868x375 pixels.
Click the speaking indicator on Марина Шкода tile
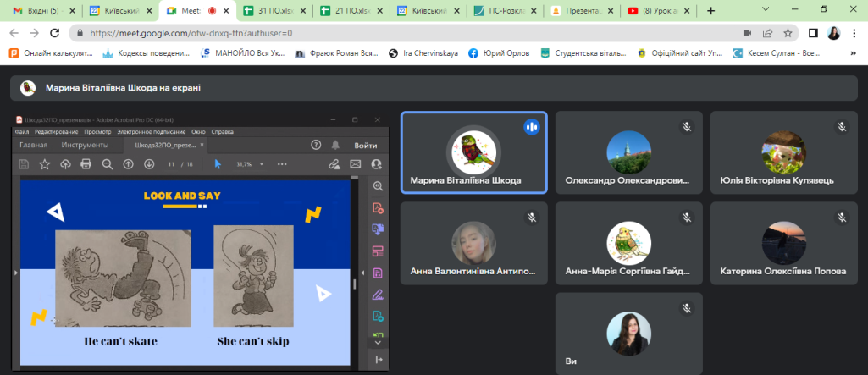pos(532,127)
